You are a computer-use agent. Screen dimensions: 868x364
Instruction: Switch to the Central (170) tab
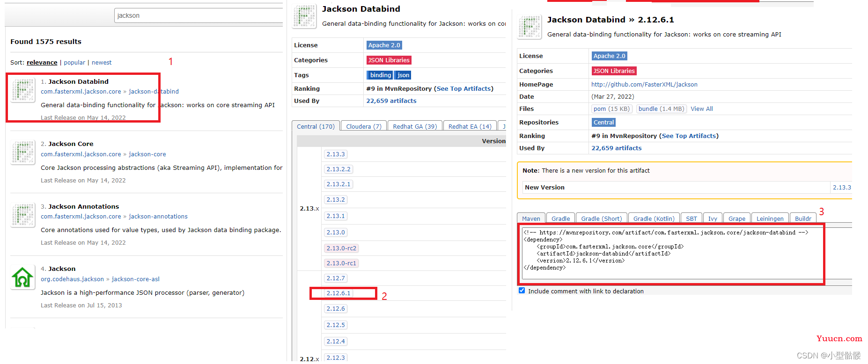(x=316, y=126)
